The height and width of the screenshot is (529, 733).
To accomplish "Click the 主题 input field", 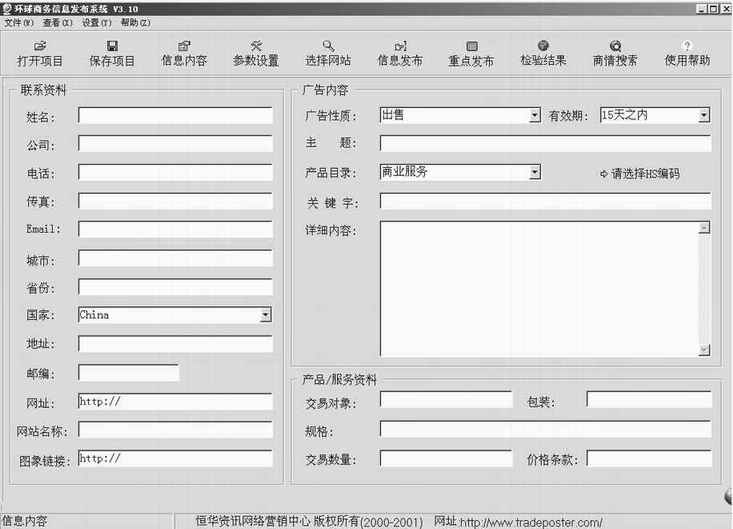I will point(546,143).
